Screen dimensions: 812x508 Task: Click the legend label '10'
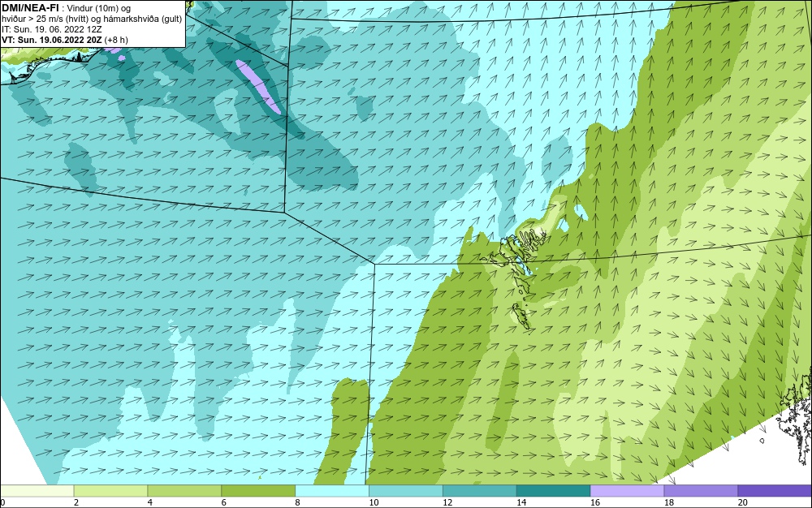point(374,502)
